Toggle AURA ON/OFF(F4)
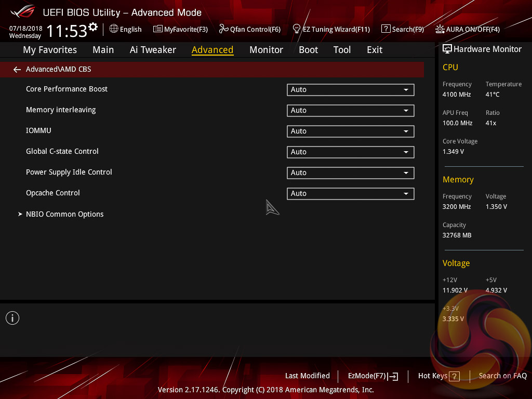The width and height of the screenshot is (532, 399). [473, 29]
